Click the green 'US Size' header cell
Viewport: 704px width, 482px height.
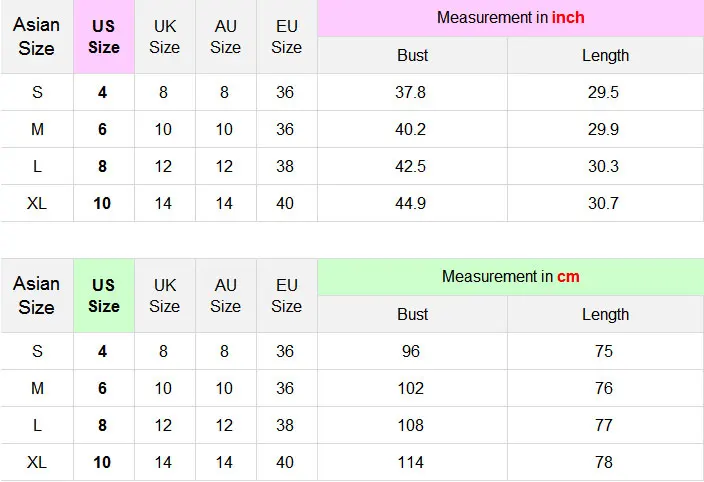click(104, 296)
